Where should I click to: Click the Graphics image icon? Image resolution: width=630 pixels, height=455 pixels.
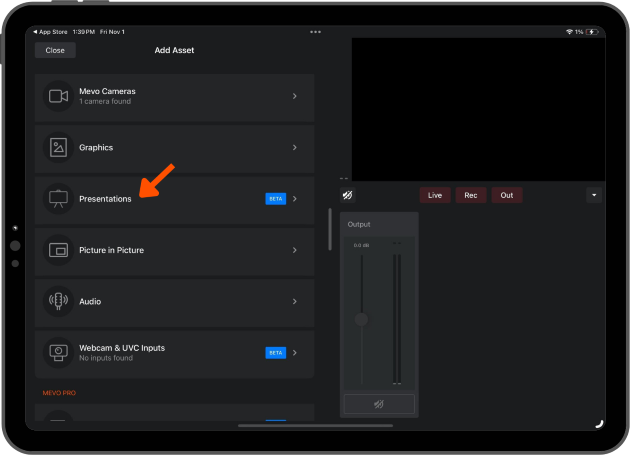pyautogui.click(x=58, y=148)
